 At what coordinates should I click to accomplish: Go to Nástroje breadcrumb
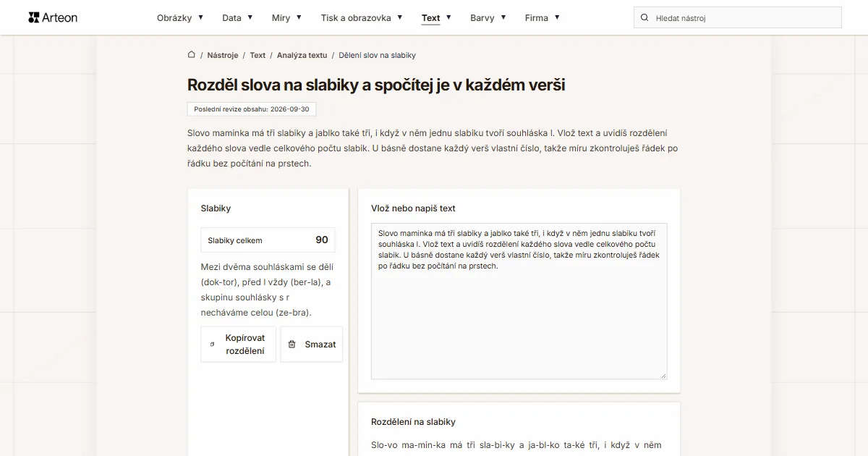pyautogui.click(x=223, y=55)
